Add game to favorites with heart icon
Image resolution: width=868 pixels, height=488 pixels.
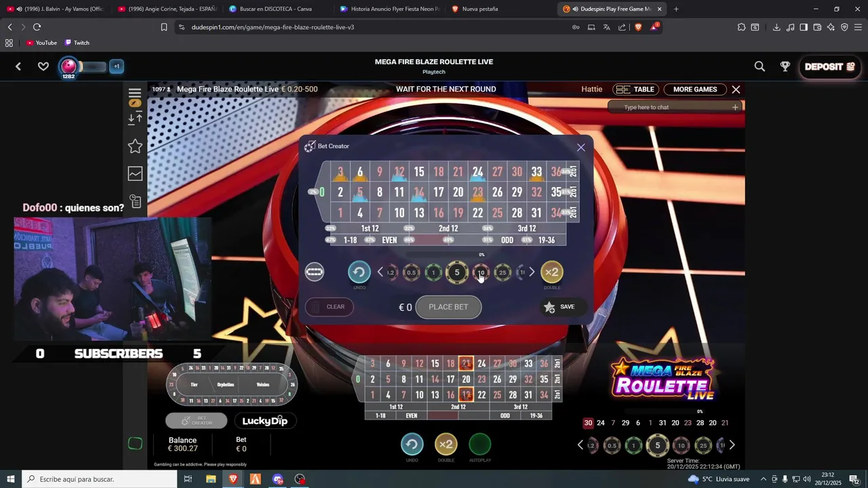pyautogui.click(x=43, y=66)
